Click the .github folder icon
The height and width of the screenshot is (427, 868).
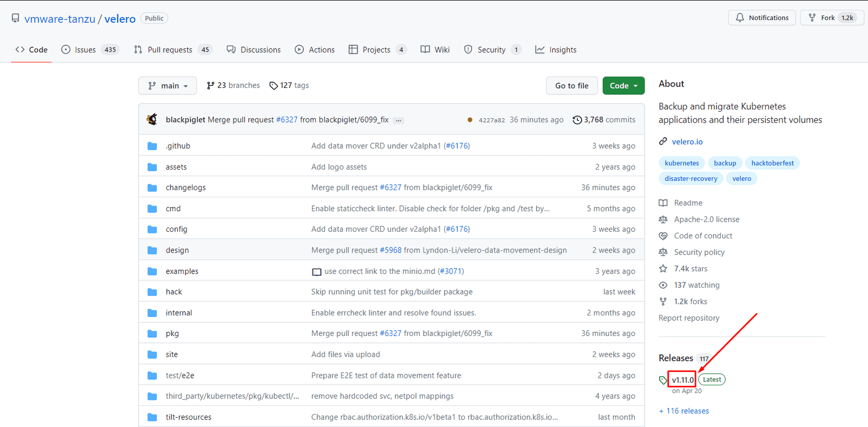152,146
